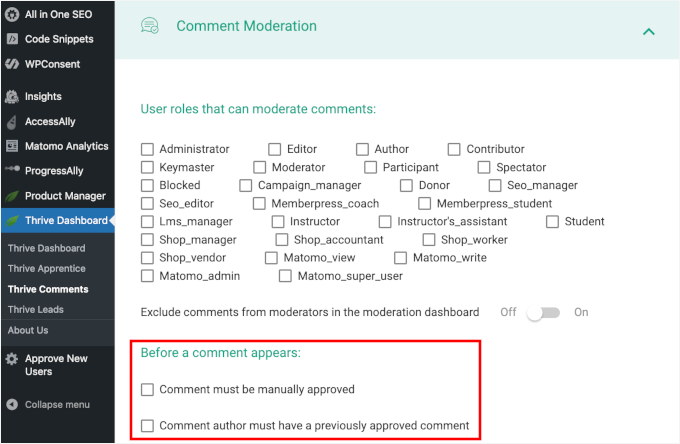Open the Product Manager menu item
Image resolution: width=680 pixels, height=444 pixels.
tap(64, 196)
